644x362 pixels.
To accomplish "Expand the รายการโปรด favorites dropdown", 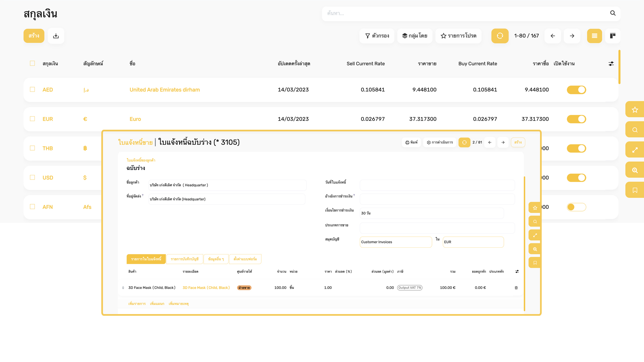I will click(458, 36).
